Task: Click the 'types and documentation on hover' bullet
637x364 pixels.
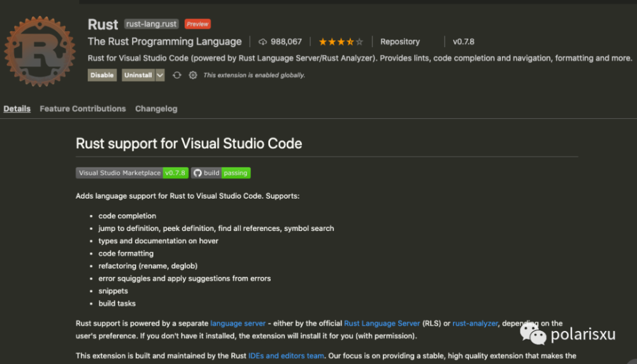Action: point(159,241)
